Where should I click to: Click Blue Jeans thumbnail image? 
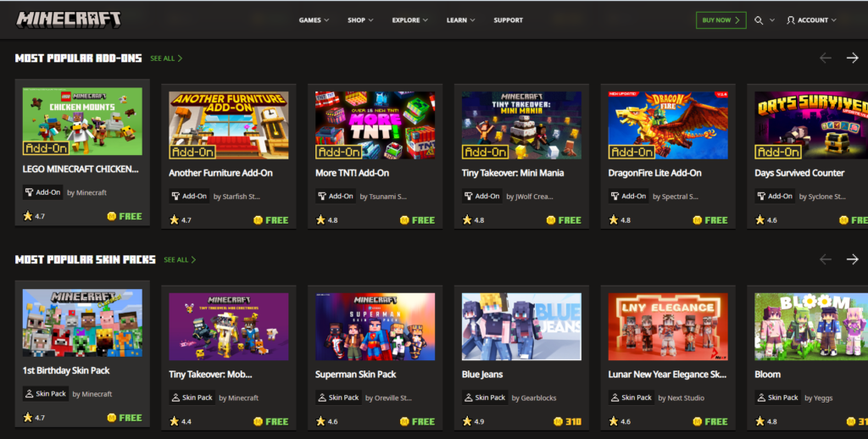coord(521,326)
